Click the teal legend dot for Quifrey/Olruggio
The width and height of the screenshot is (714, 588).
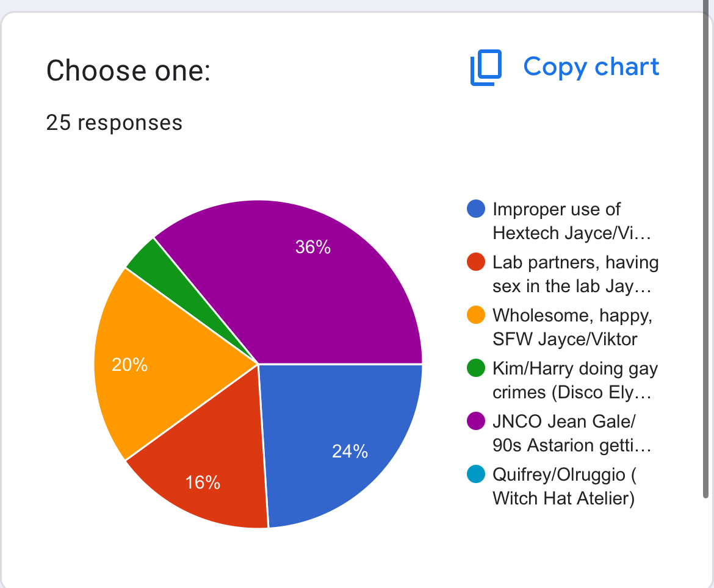click(475, 475)
